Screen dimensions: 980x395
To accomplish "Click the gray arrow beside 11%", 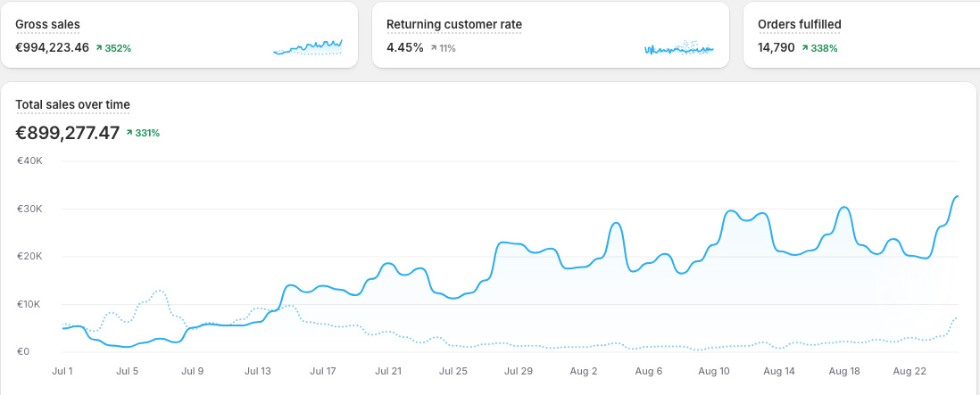I will [434, 48].
